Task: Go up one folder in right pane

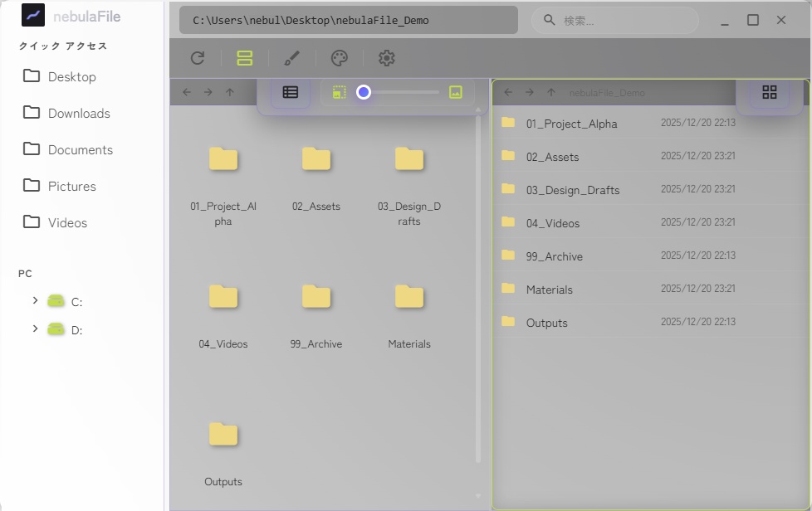Action: (x=551, y=92)
